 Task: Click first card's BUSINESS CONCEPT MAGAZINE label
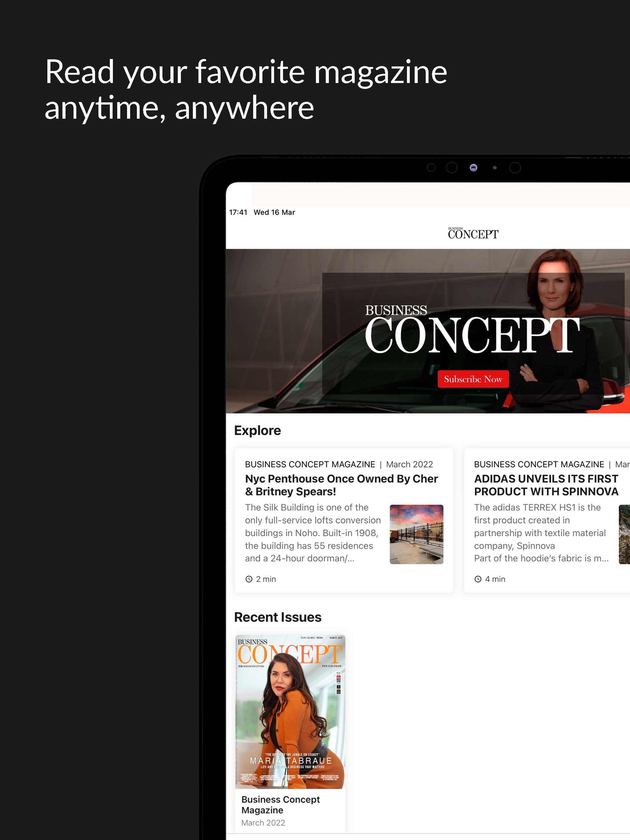[310, 465]
